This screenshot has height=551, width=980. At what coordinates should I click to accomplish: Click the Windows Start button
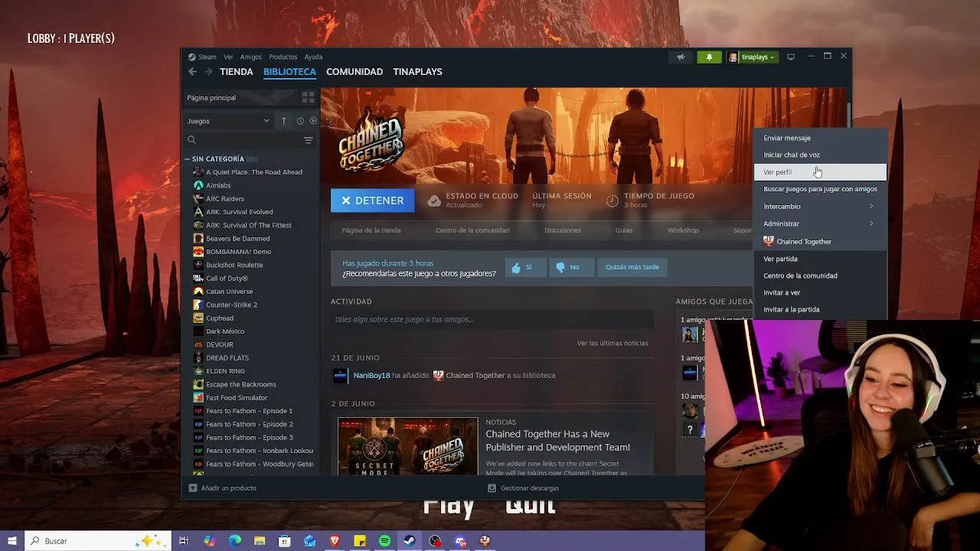tap(12, 541)
